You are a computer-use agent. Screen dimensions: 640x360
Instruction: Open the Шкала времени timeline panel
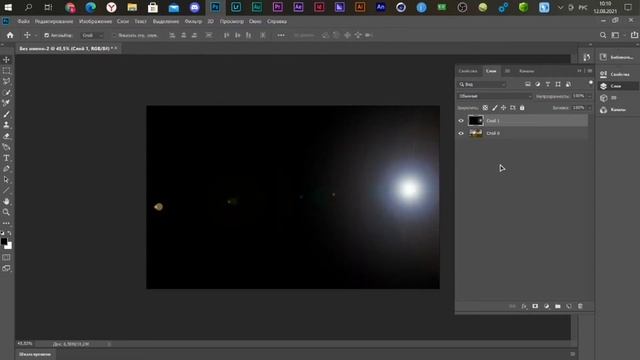[35, 354]
